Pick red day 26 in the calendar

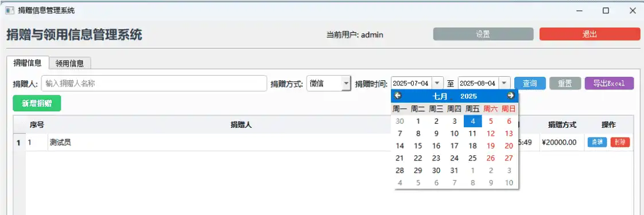491,158
